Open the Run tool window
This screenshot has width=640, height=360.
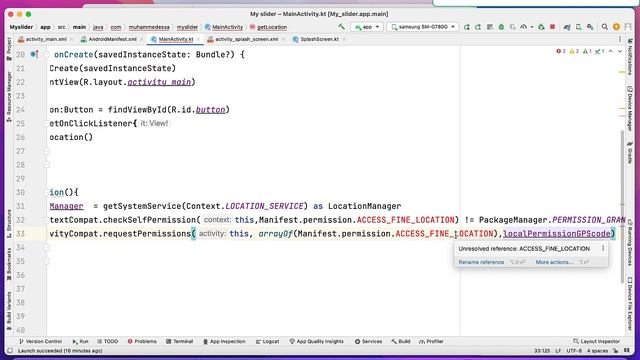[80, 341]
